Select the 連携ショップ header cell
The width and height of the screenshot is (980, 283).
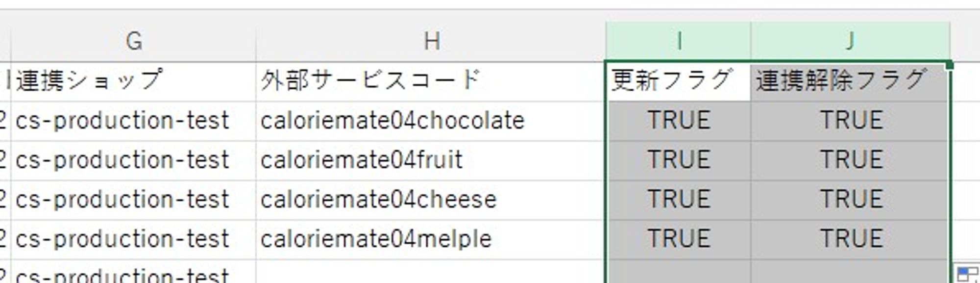[x=133, y=81]
